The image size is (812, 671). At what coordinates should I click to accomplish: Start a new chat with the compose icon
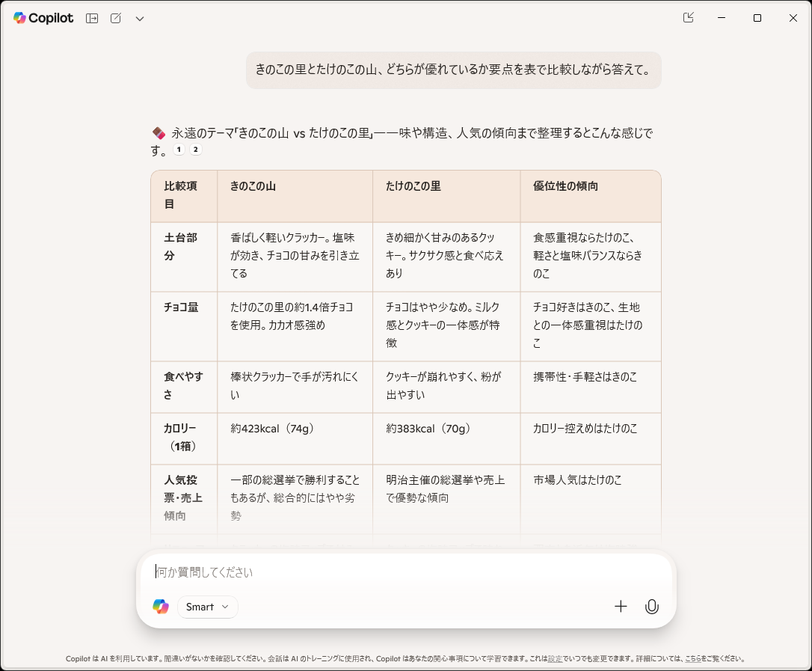click(x=115, y=18)
